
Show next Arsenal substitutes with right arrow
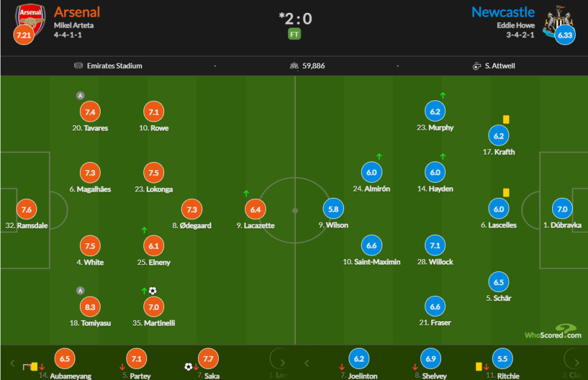[282, 363]
